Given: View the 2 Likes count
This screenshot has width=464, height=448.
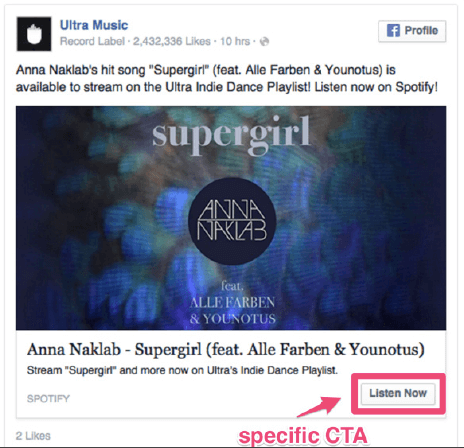Looking at the screenshot, I should [33, 436].
